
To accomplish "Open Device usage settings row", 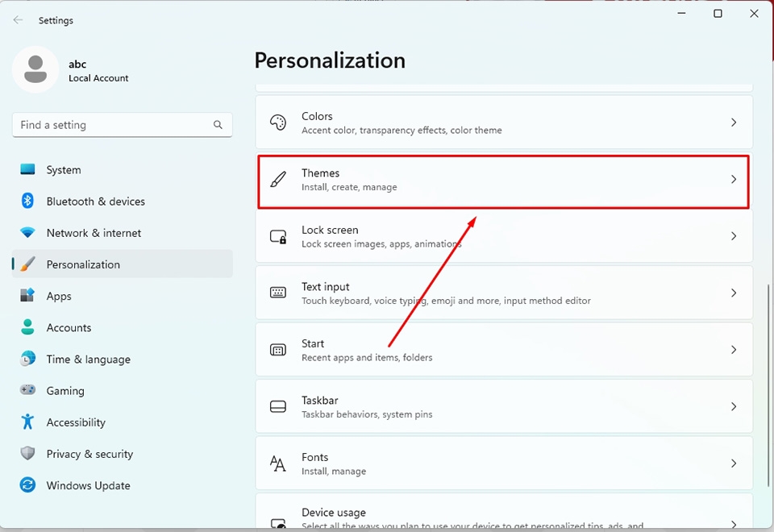I will coord(504,511).
